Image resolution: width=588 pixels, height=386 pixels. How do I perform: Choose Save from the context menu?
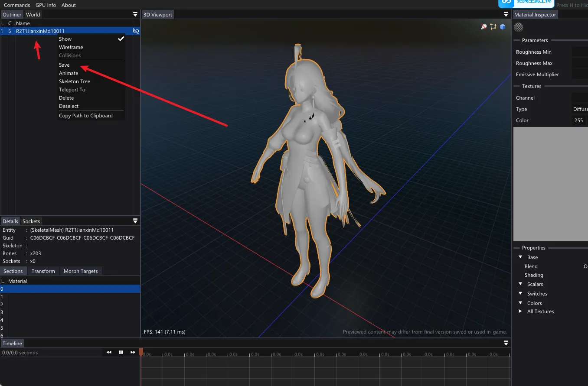tap(65, 65)
